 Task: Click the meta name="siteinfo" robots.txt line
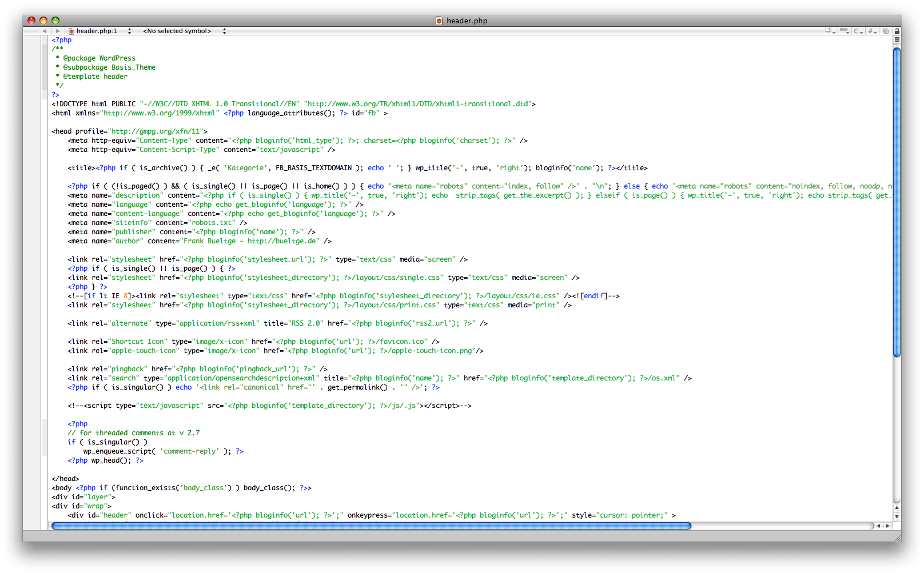[x=157, y=223]
